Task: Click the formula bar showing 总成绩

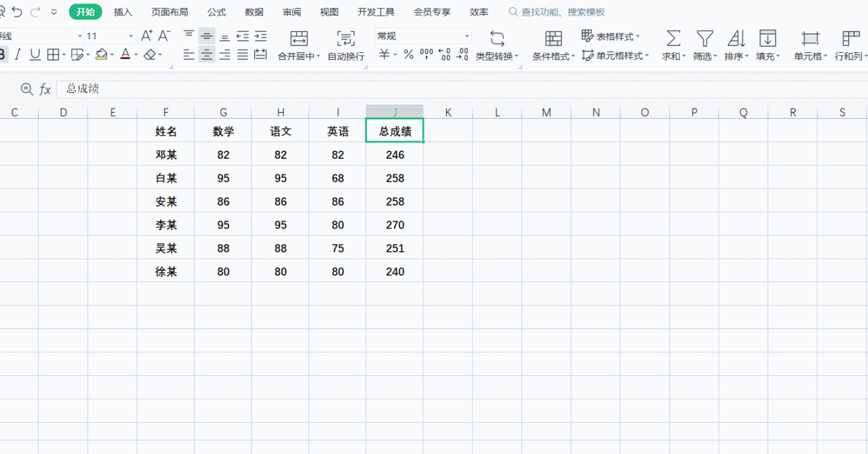Action: coord(462,89)
